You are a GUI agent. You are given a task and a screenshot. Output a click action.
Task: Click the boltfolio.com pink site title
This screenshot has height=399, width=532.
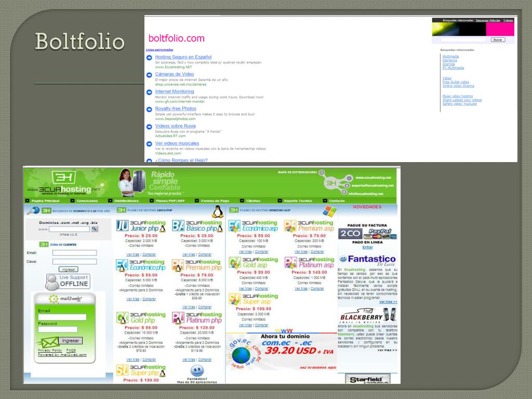(177, 38)
